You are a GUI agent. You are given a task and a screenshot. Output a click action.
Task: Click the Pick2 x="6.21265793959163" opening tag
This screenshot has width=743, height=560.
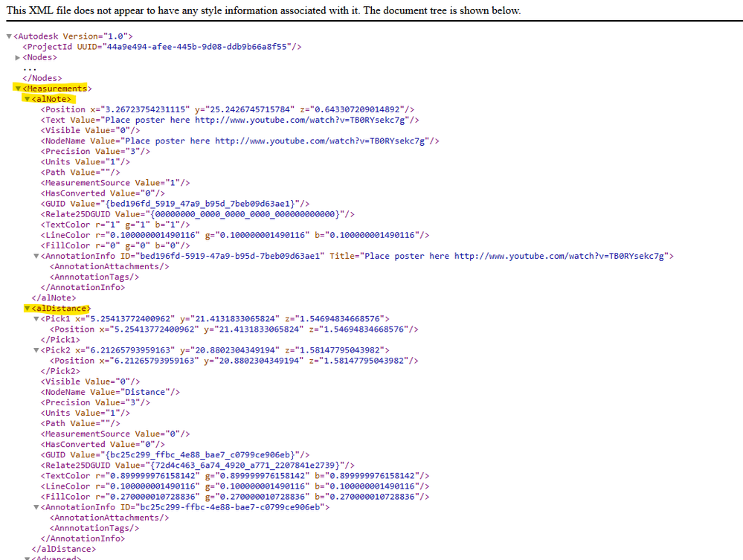(215, 350)
